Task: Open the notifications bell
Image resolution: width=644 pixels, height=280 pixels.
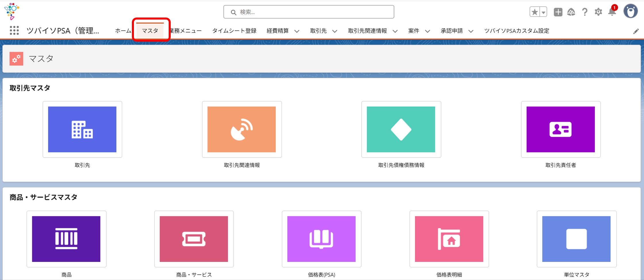Action: click(x=612, y=12)
